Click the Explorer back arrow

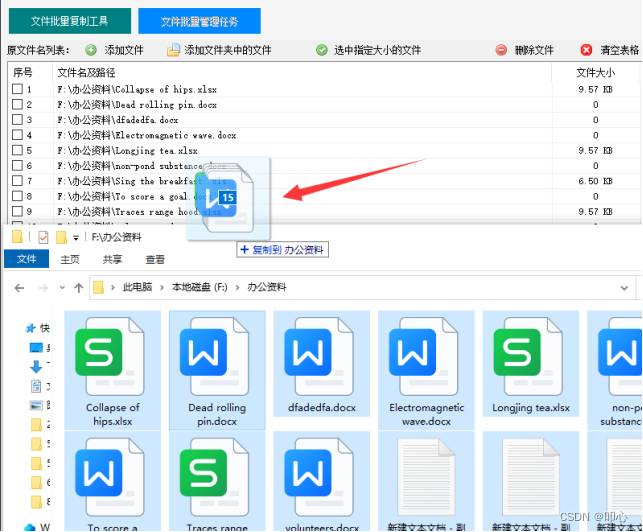pyautogui.click(x=19, y=288)
